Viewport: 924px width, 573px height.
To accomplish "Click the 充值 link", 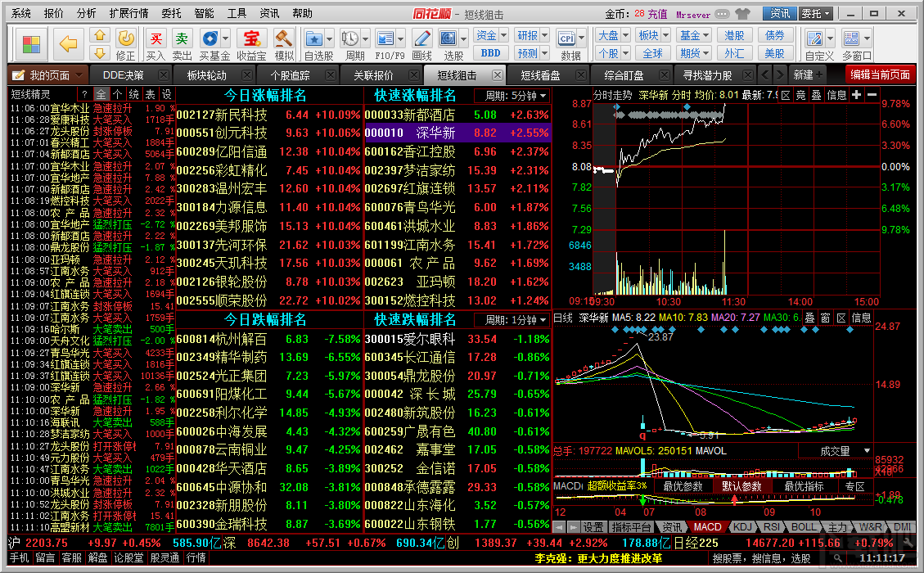I will (x=657, y=14).
